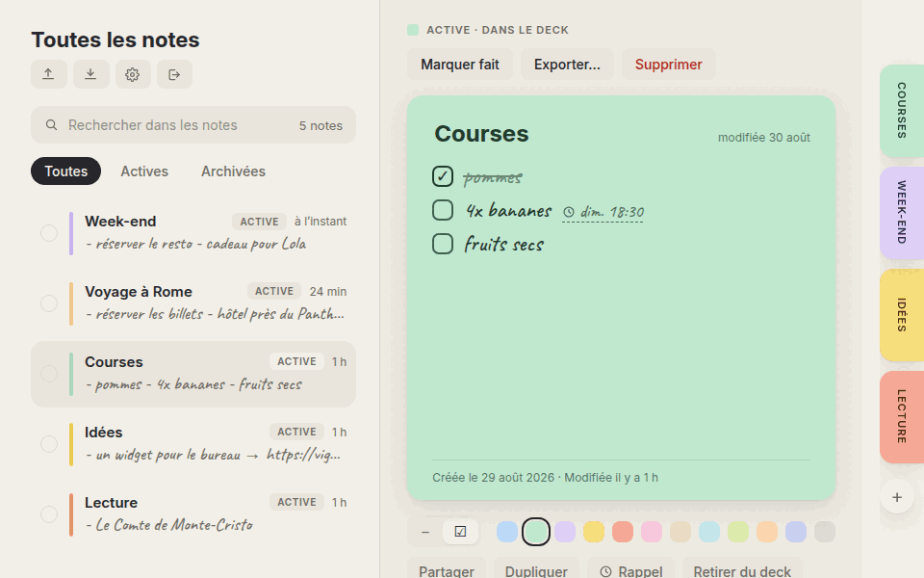Check the 4x bananes item
This screenshot has height=578, width=924.
[x=443, y=210]
